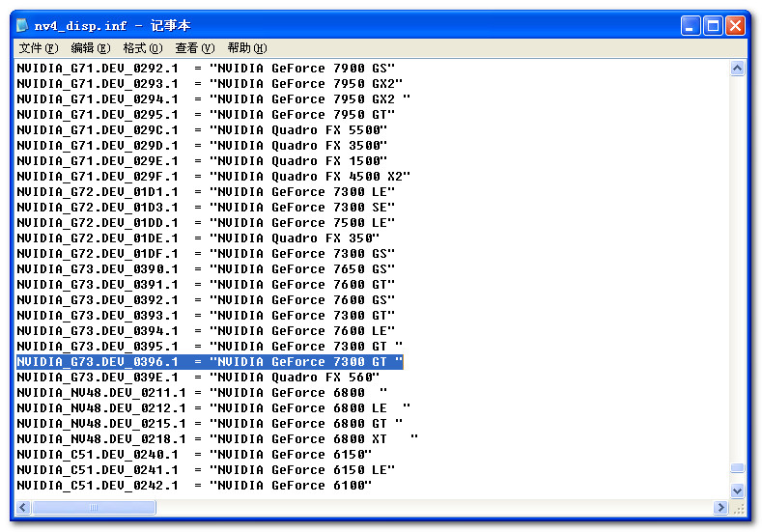
Task: Click the DEV_0393.1 GeForce 7300 GT line
Action: pos(206,316)
